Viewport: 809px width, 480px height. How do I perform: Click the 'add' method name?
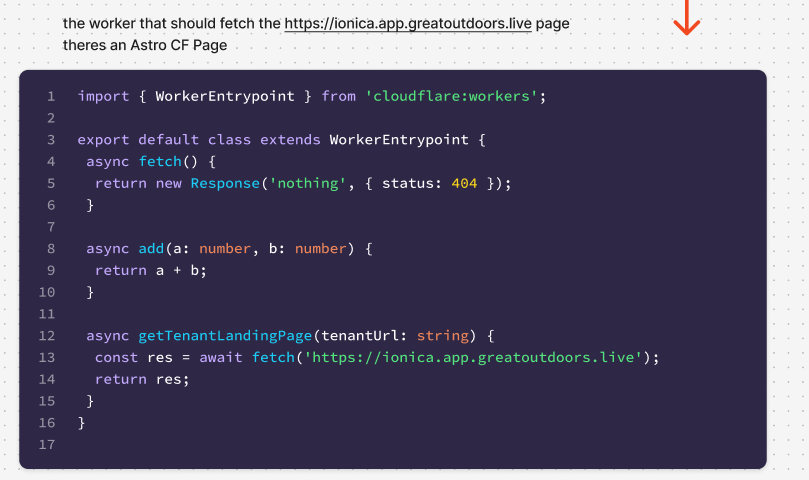(x=151, y=249)
